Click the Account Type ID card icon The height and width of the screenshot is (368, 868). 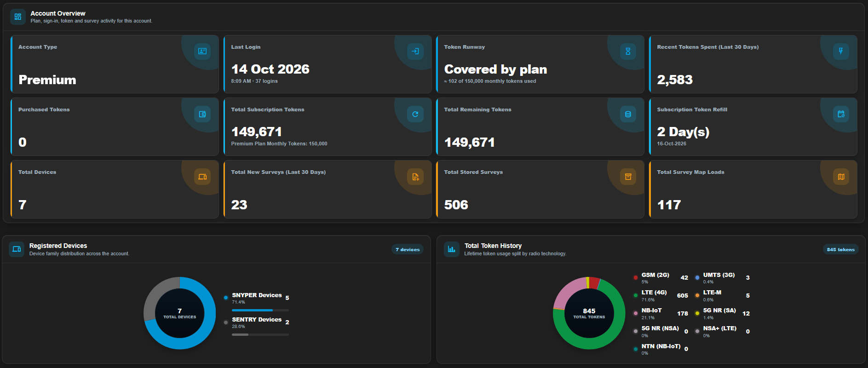(x=202, y=51)
